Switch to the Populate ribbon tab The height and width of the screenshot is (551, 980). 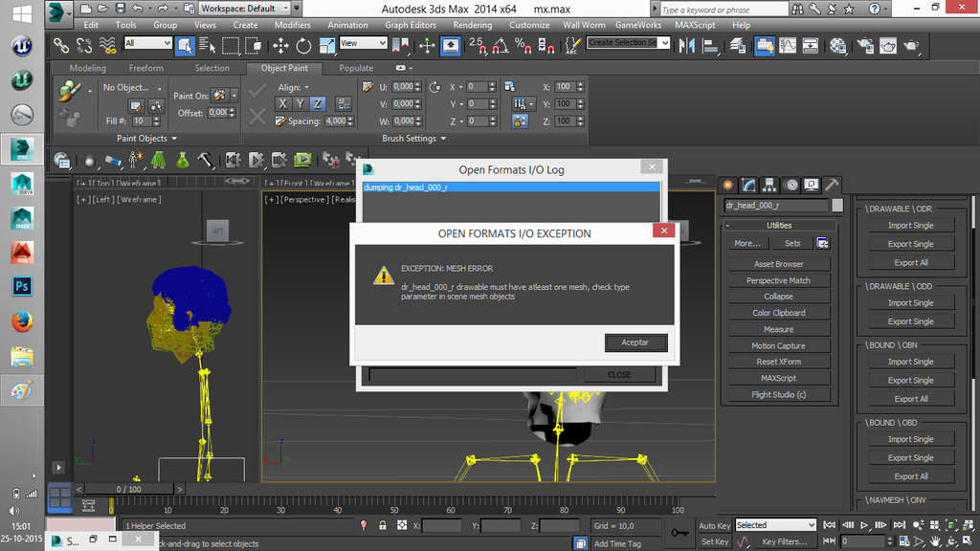(356, 68)
